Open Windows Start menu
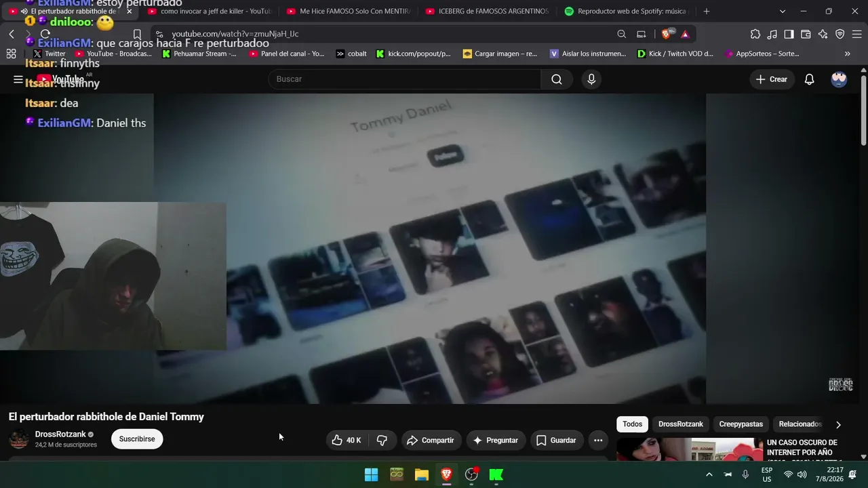This screenshot has height=488, width=868. click(372, 474)
